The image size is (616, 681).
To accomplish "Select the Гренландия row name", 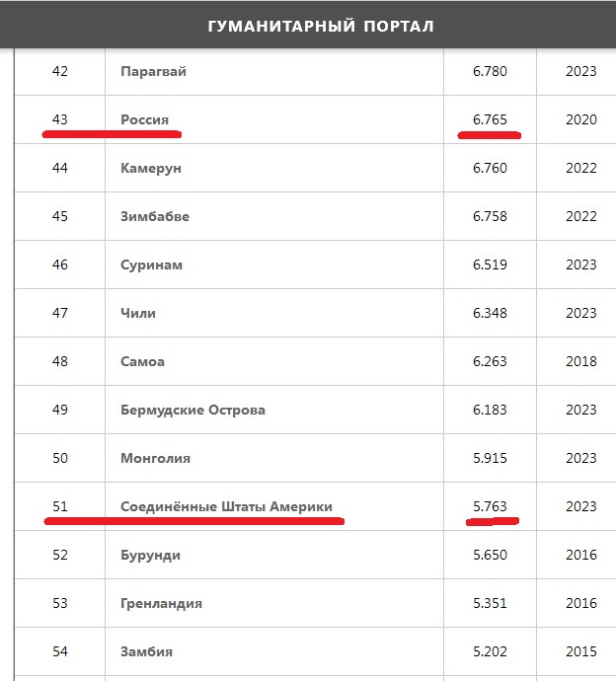I will point(161,603).
